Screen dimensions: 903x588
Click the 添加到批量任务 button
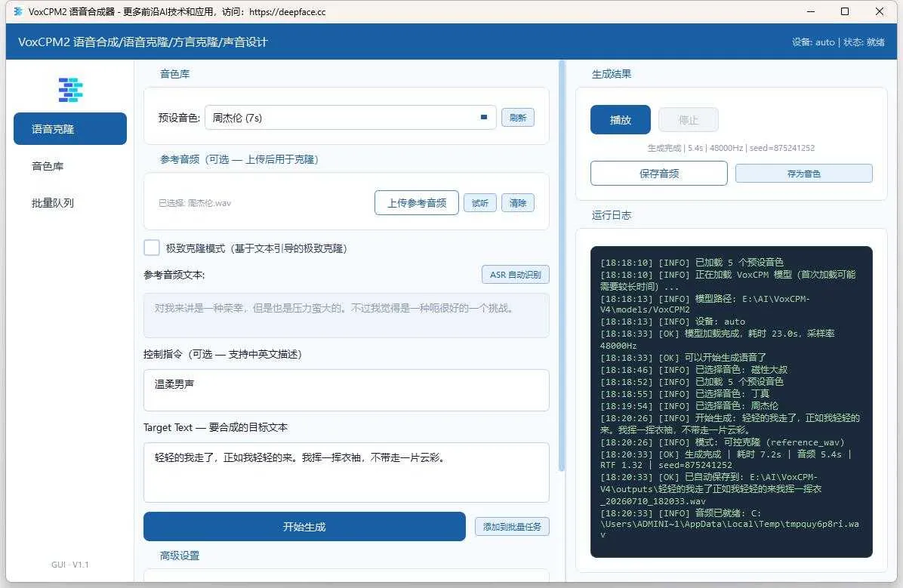pos(512,526)
